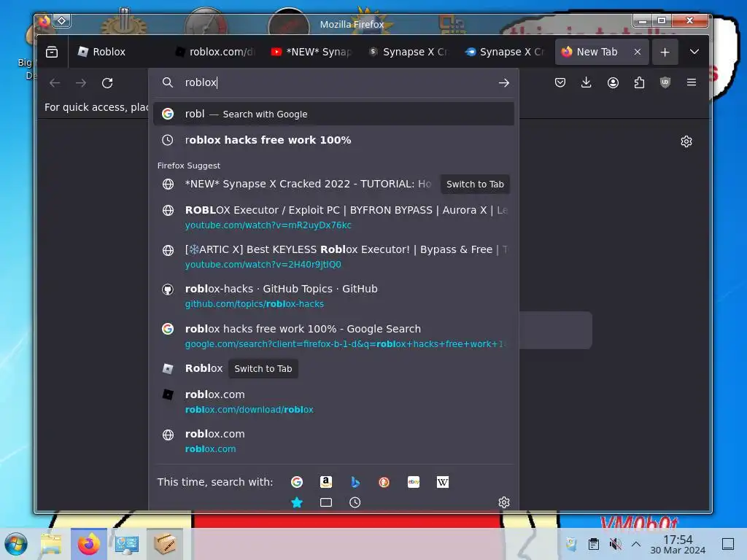Choose robl Search with Google suggestion

[333, 114]
